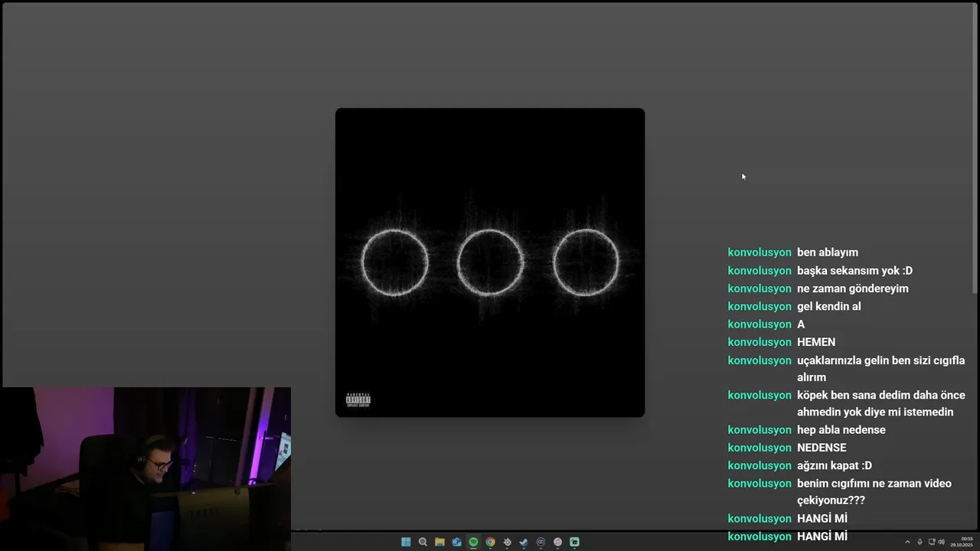Image resolution: width=980 pixels, height=551 pixels.
Task: Click message "başka sekansım yok :D"
Action: [854, 271]
